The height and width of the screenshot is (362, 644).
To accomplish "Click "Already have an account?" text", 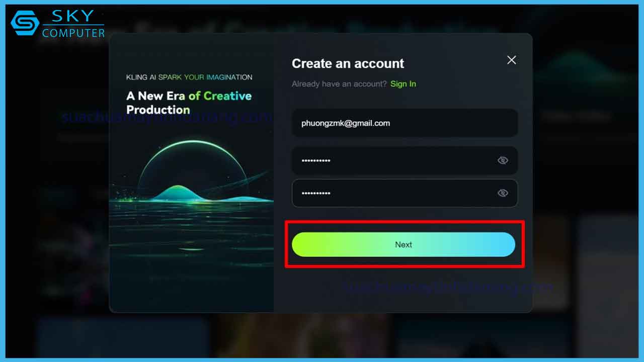I will click(x=339, y=84).
